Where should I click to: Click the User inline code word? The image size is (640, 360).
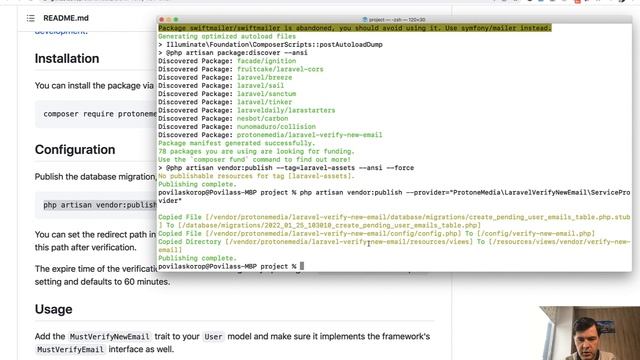click(x=213, y=337)
